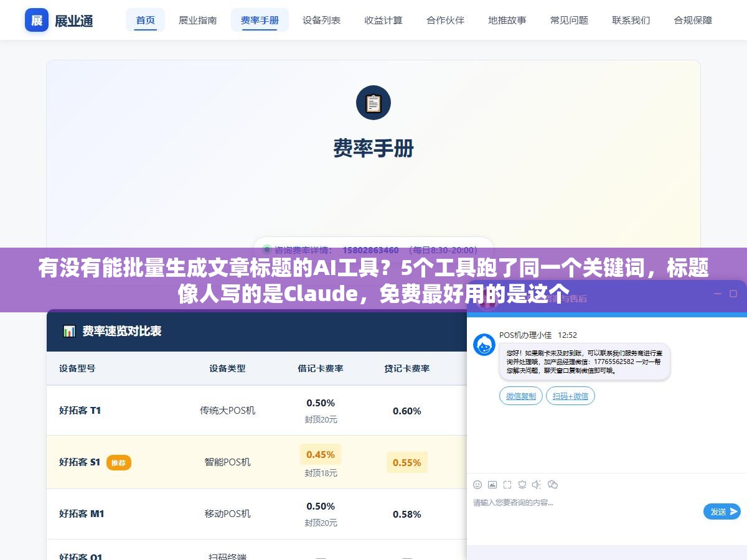Open the 首页 navigation tab

146,20
